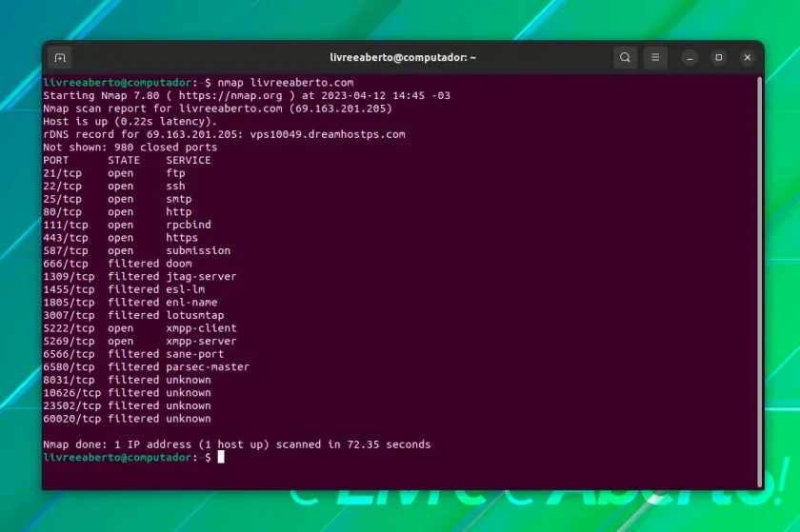The height and width of the screenshot is (532, 800).
Task: Click the PORT column header
Action: (56, 160)
